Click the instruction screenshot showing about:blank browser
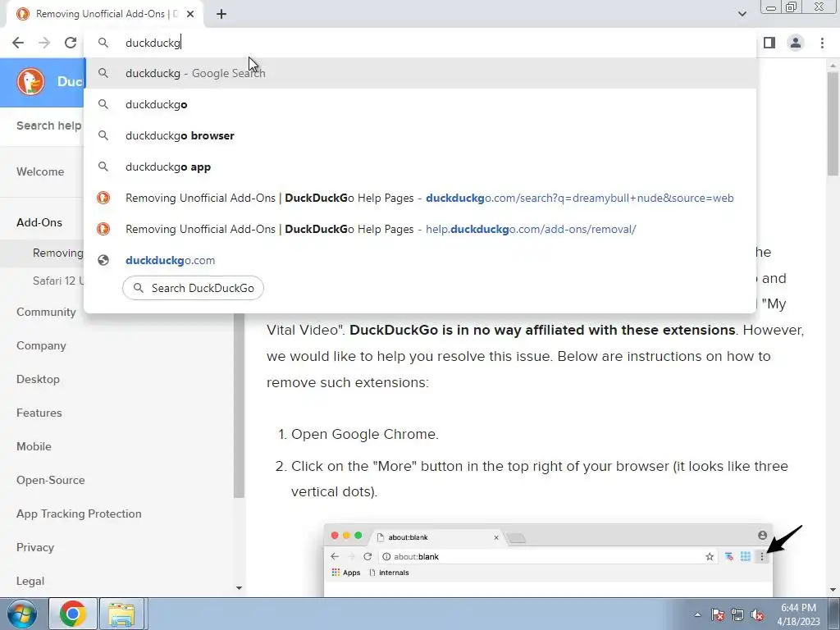 point(548,559)
